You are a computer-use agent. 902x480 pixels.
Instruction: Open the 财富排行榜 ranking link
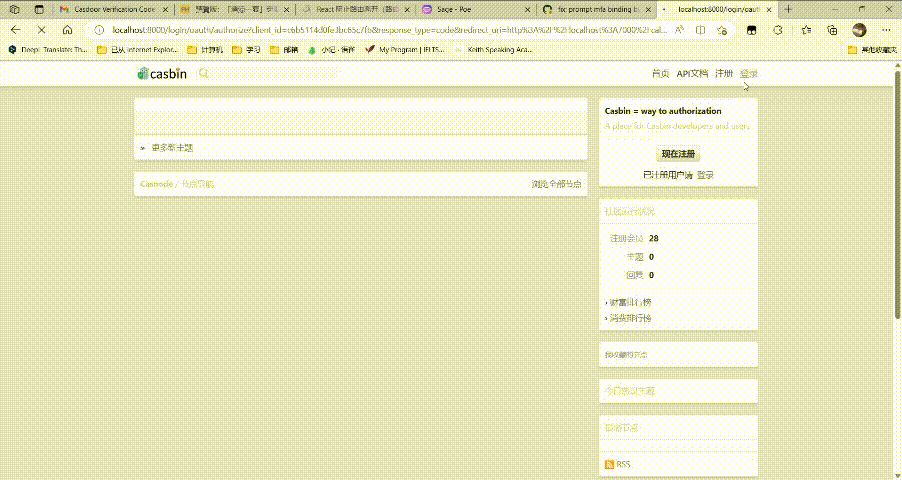click(630, 302)
